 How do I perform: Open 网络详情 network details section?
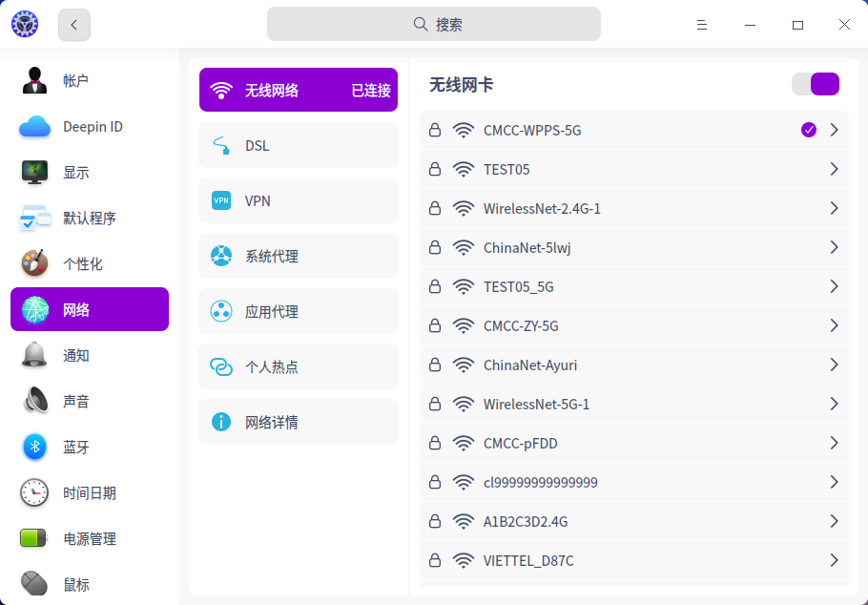299,422
